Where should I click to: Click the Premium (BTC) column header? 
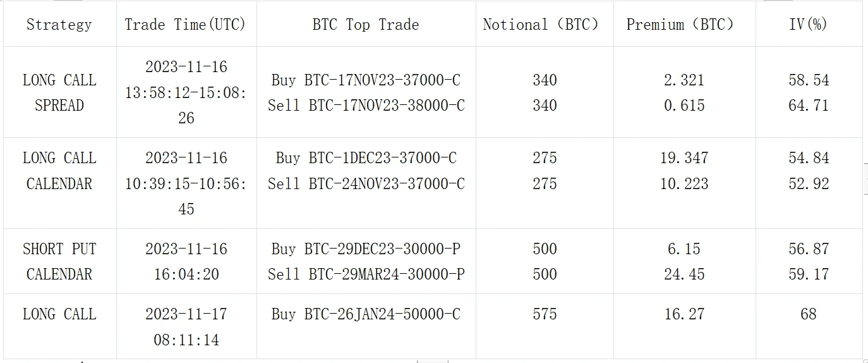[680, 25]
